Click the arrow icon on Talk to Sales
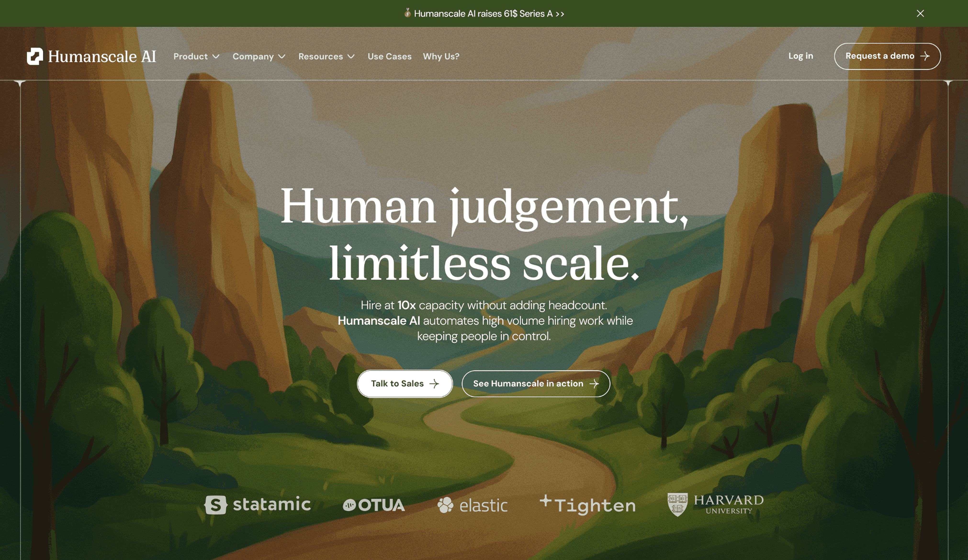This screenshot has height=560, width=968. click(434, 384)
